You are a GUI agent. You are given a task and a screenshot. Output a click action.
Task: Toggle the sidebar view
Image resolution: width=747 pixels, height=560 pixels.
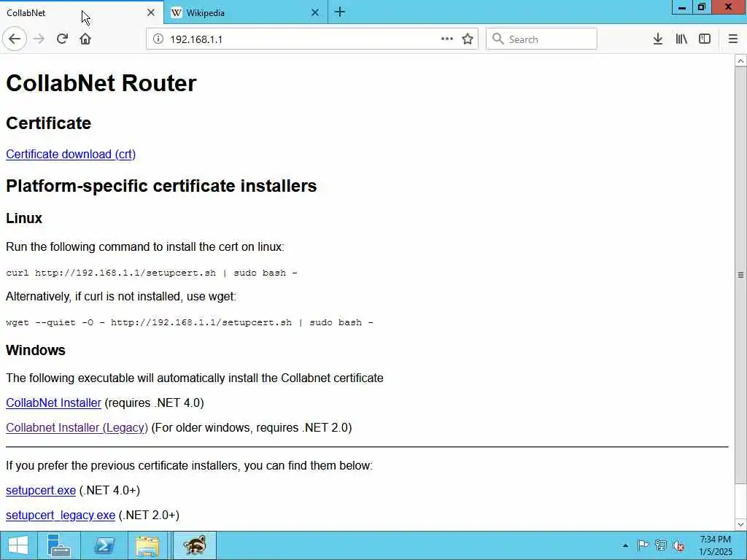705,39
